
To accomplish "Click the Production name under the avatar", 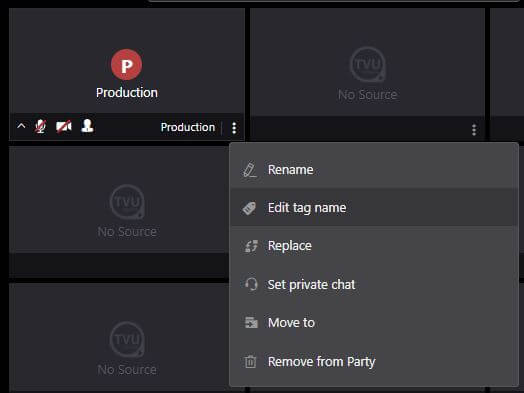I will coord(127,93).
